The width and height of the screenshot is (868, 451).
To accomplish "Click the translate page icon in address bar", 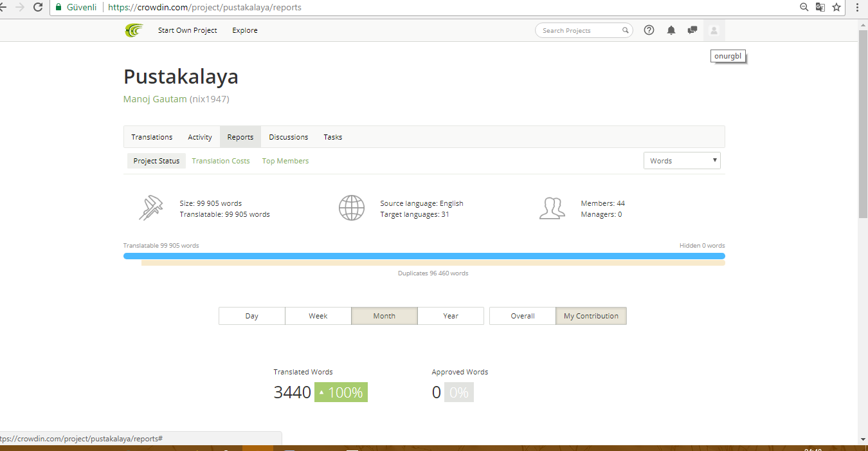I will (820, 7).
